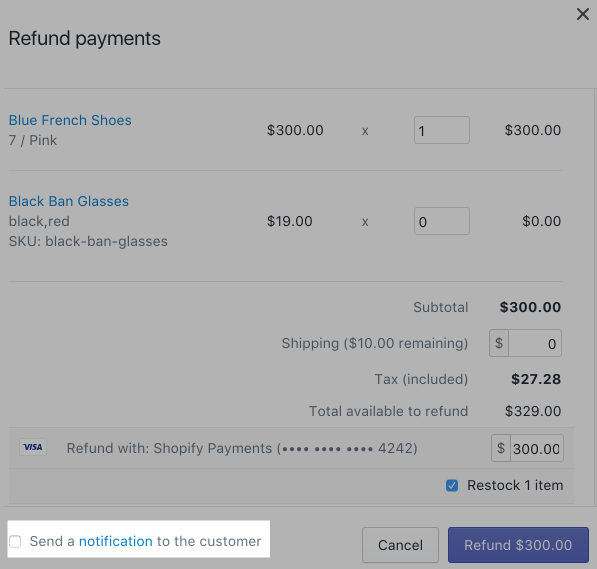Open the Blue French Shoes product link
This screenshot has width=597, height=569.
tap(70, 120)
